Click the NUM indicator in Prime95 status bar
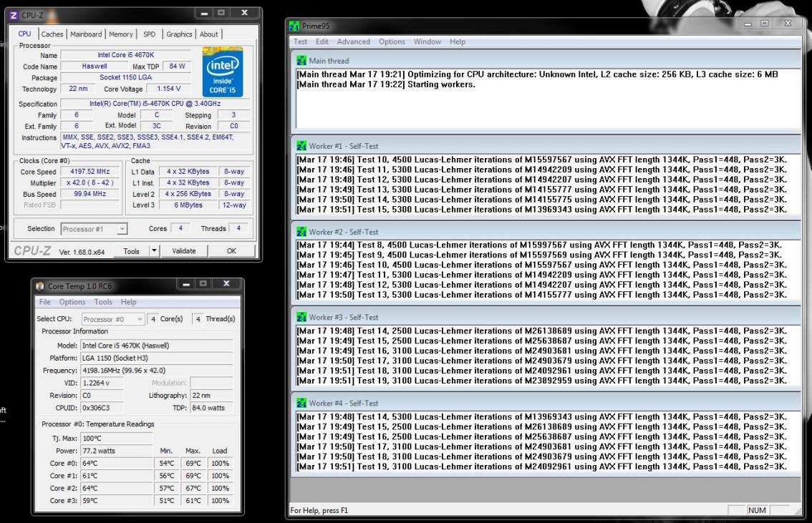The image size is (812, 523). [x=757, y=510]
